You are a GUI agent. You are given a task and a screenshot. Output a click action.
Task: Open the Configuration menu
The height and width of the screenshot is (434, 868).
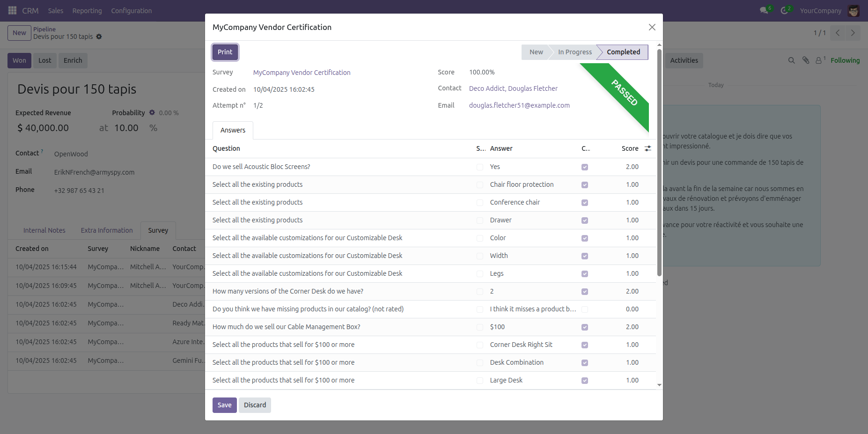132,10
